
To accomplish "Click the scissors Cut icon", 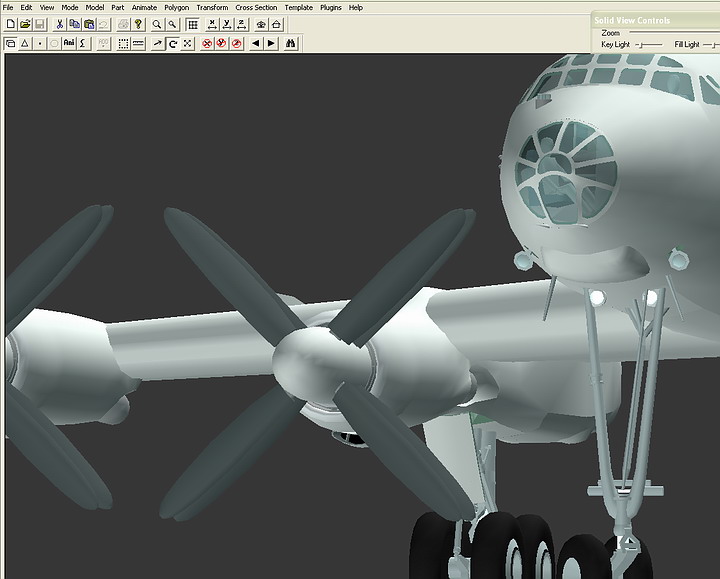I will [60, 24].
